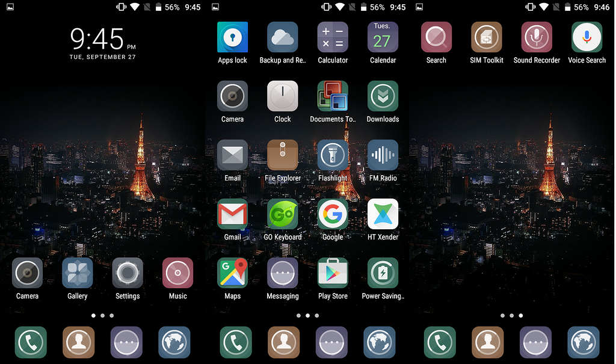
Task: Launch Browser dock icon on middle screen
Action: point(380,342)
